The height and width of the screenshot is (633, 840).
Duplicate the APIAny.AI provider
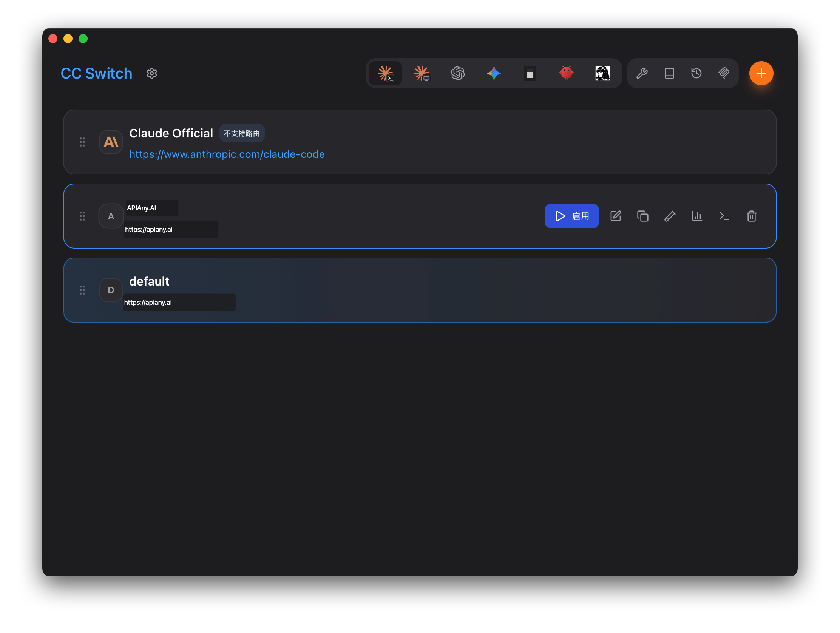click(642, 216)
